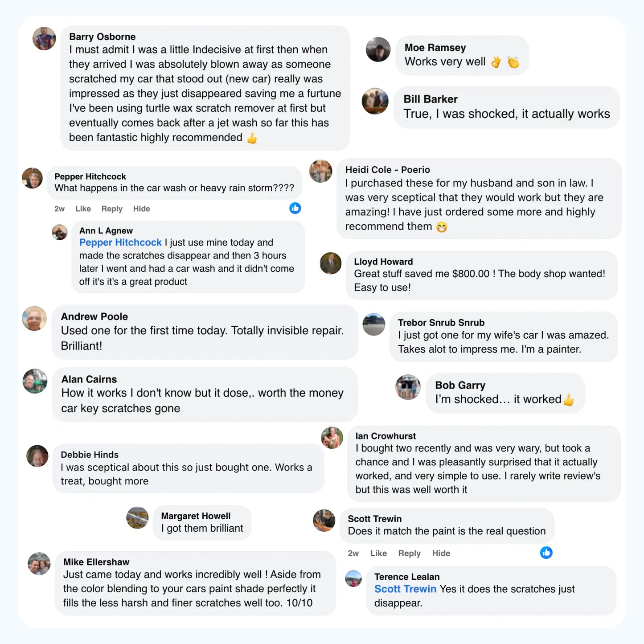The image size is (644, 644).
Task: Hide Pepper Hitchcock's comment
Action: (141, 209)
